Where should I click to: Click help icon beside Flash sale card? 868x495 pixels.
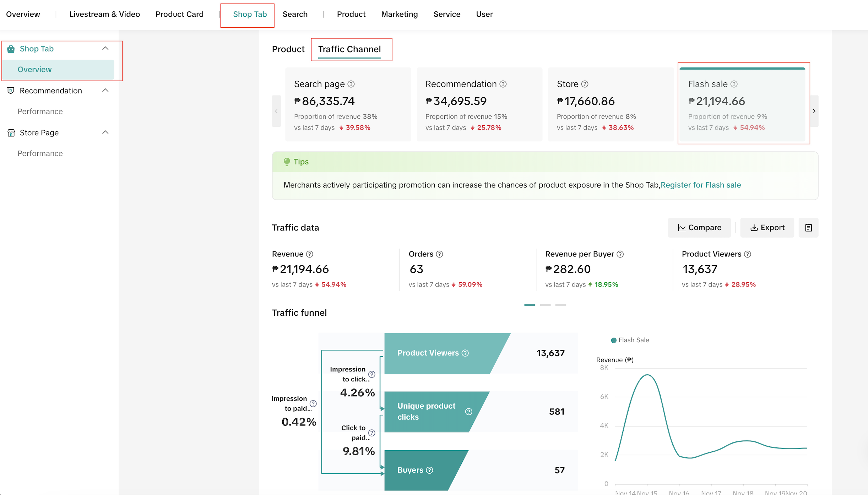(734, 84)
